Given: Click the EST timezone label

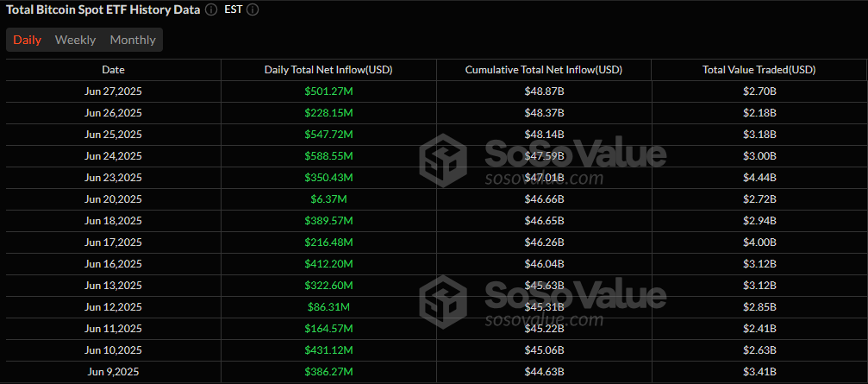Looking at the screenshot, I should [234, 11].
